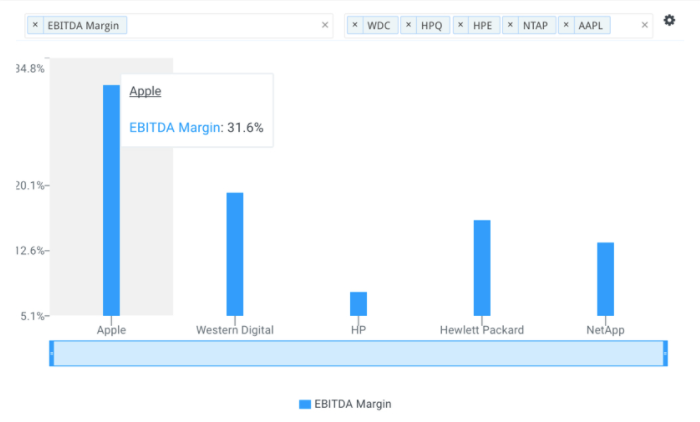Click the middle of the range navigator bar
Image resolution: width=700 pixels, height=422 pixels.
358,353
